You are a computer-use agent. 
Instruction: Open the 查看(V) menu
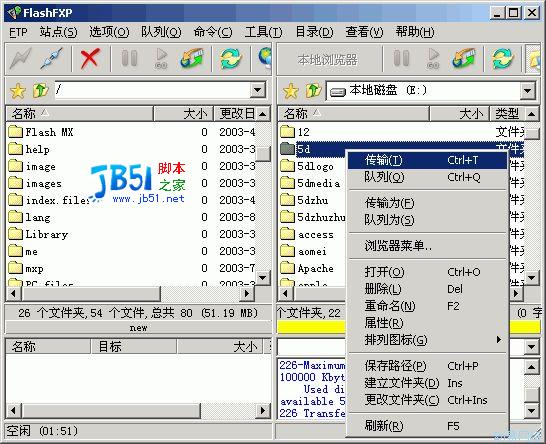point(364,32)
